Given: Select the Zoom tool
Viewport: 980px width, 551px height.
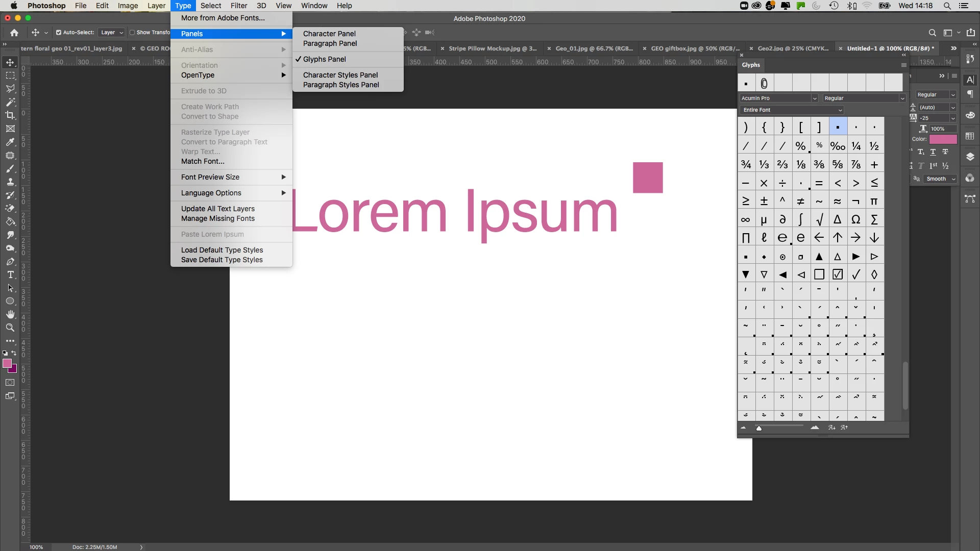Looking at the screenshot, I should (10, 328).
